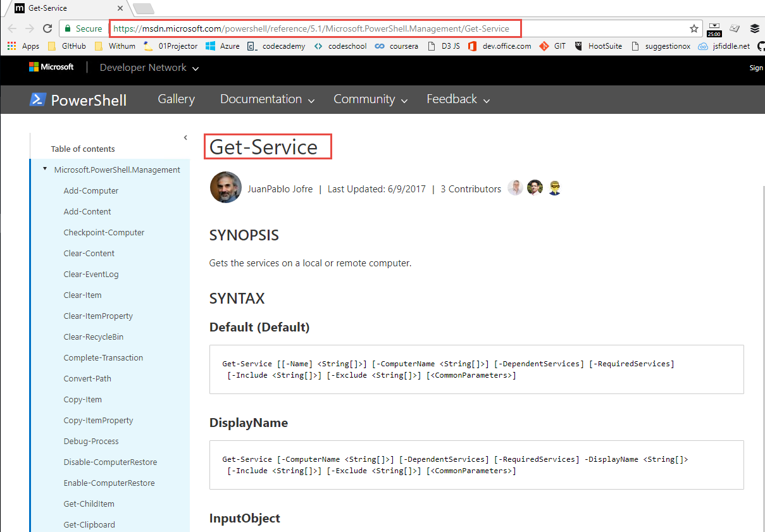
Task: Click JuanPablo Jofre's author avatar
Action: tap(226, 188)
